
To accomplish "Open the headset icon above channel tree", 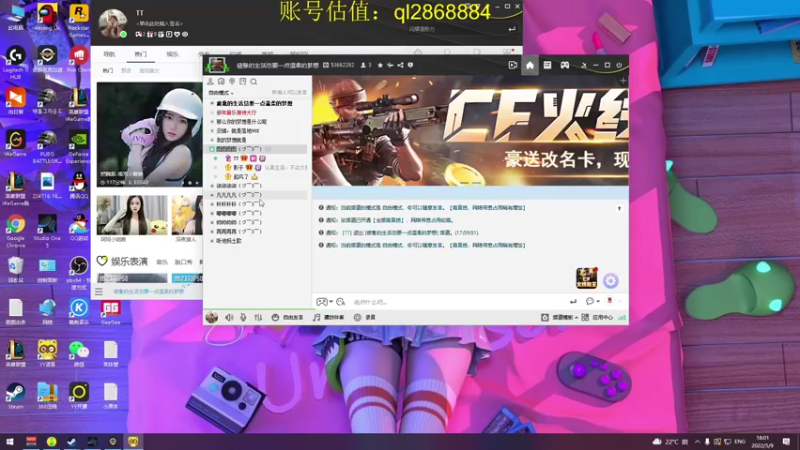I will tap(221, 82).
